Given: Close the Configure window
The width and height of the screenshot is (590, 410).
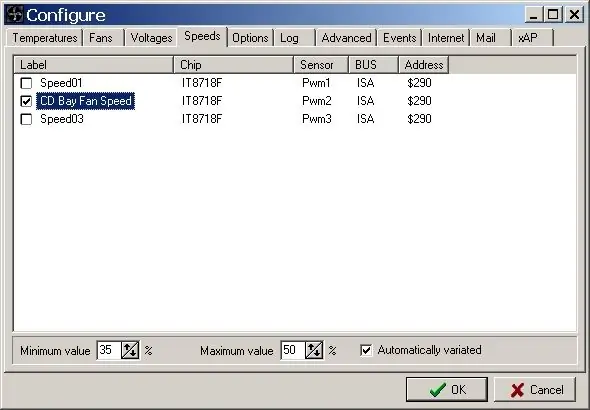Looking at the screenshot, I should tap(575, 15).
